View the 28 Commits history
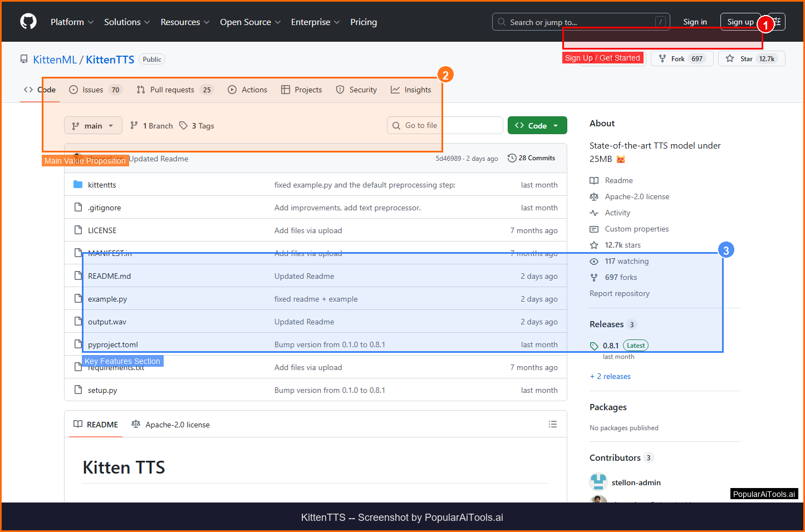The image size is (805, 532). pyautogui.click(x=531, y=158)
